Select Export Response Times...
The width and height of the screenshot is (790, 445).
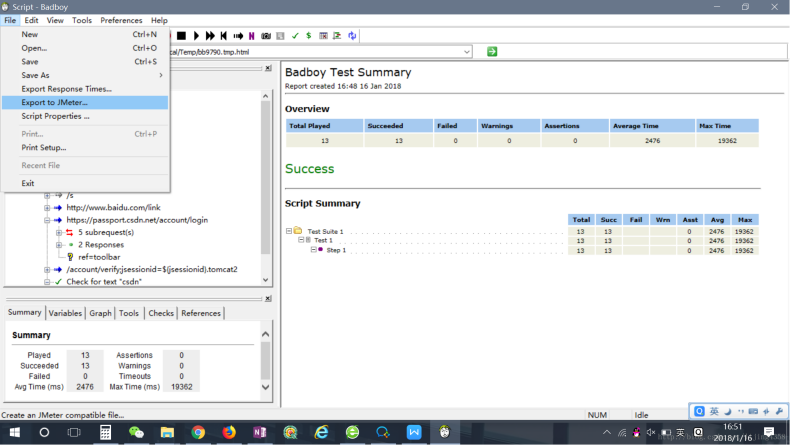85,89
